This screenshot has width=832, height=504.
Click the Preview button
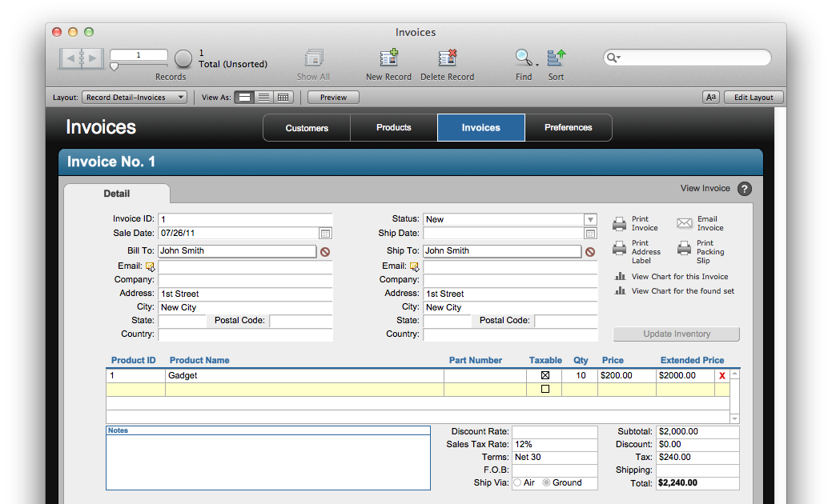(x=333, y=98)
